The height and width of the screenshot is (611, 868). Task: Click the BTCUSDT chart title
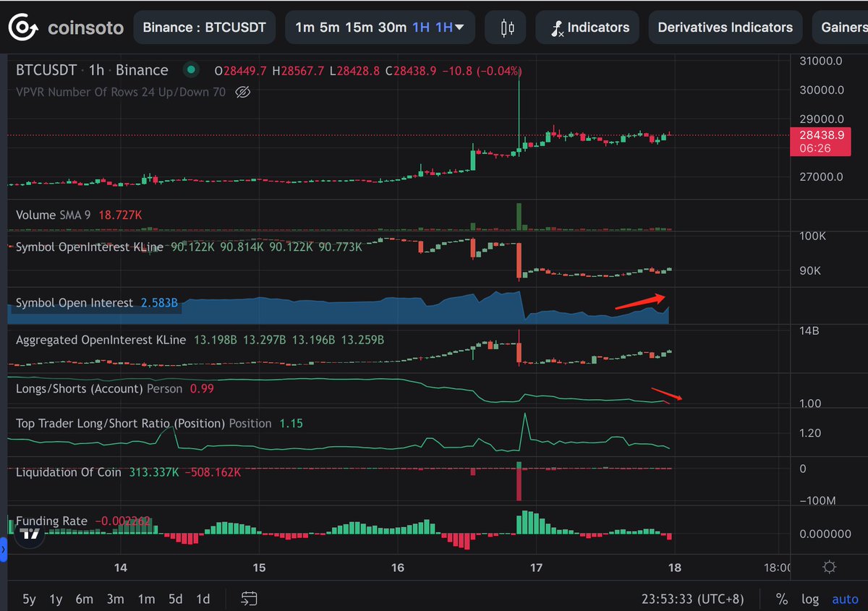point(46,70)
